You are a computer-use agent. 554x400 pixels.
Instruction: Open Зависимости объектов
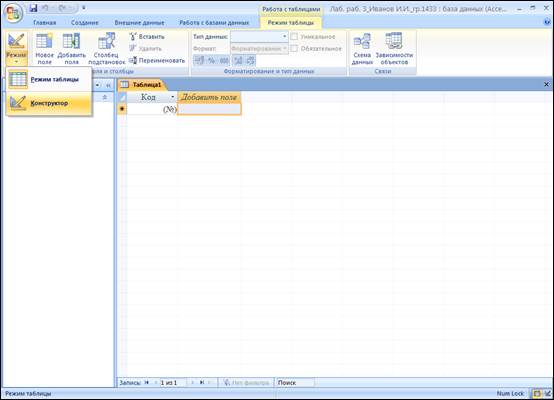point(394,49)
